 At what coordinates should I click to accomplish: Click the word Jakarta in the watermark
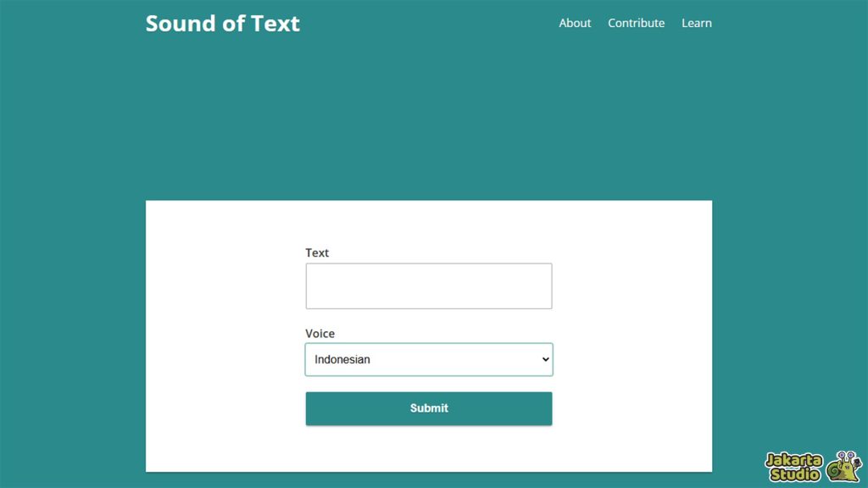793,460
